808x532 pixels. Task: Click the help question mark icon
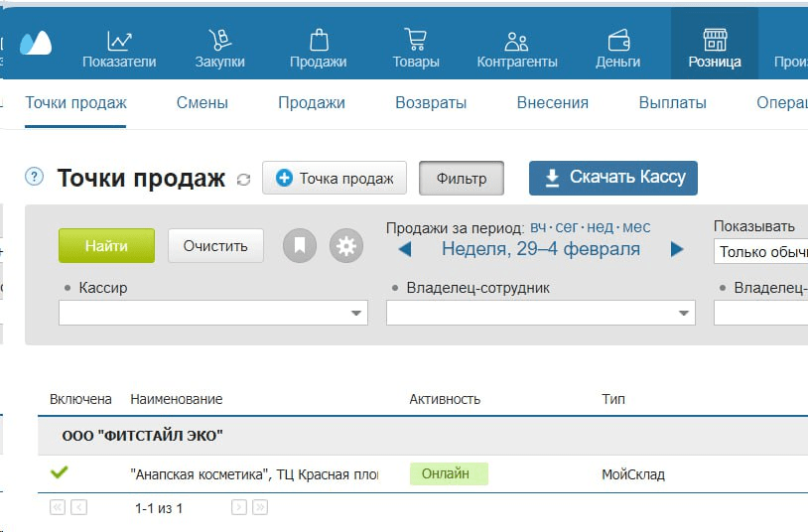(35, 177)
